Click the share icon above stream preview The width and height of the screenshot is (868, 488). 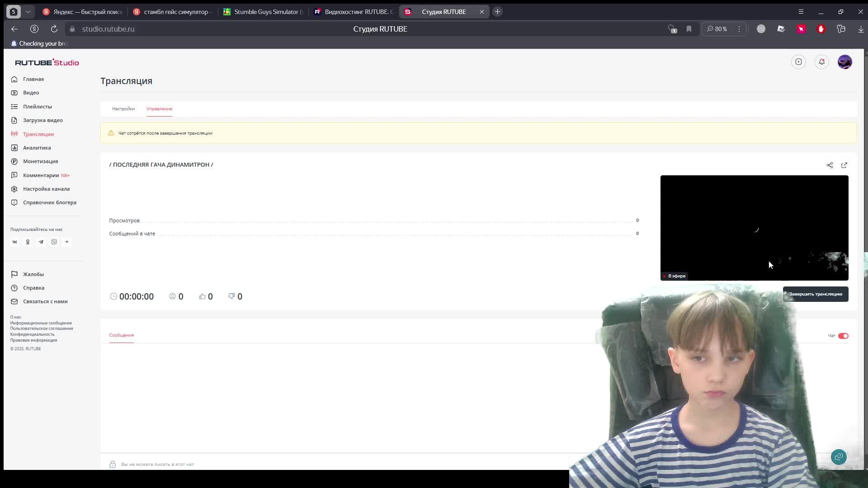pyautogui.click(x=830, y=165)
